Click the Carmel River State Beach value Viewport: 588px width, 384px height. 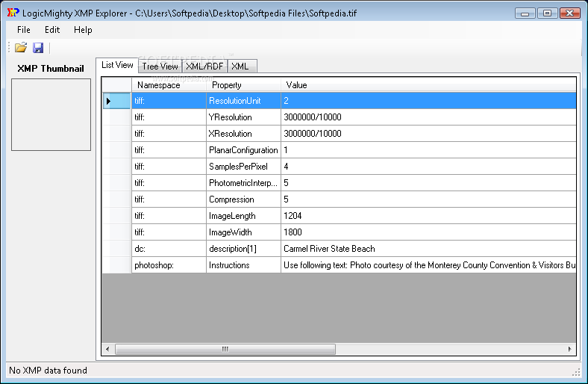pyautogui.click(x=428, y=249)
